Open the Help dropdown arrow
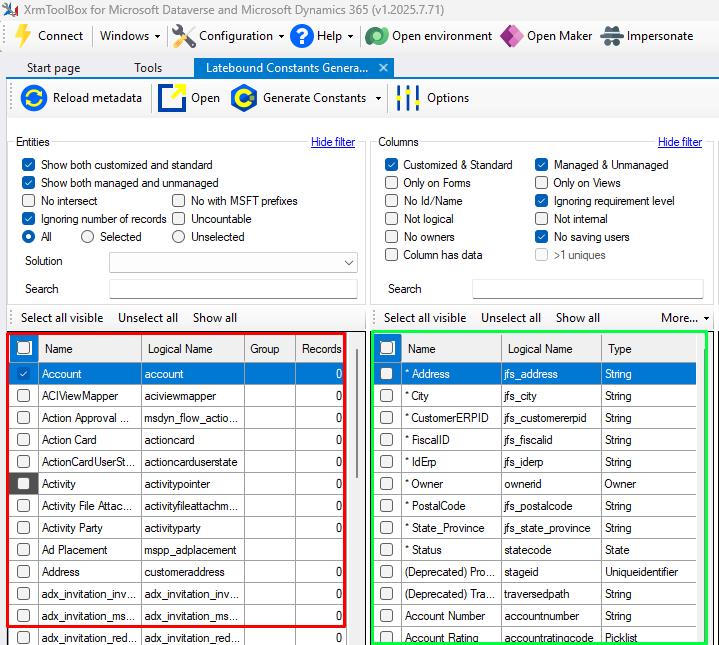Image resolution: width=719 pixels, height=645 pixels. pos(350,36)
